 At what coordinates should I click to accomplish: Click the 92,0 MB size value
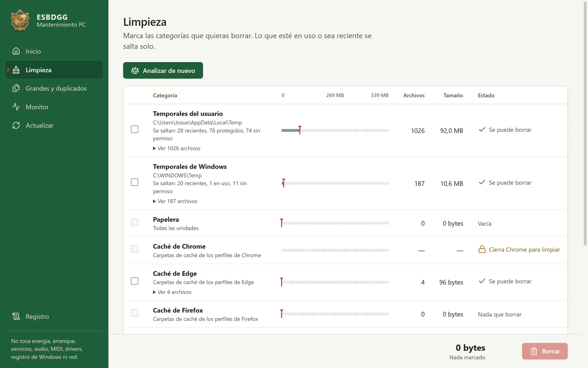[x=452, y=131]
